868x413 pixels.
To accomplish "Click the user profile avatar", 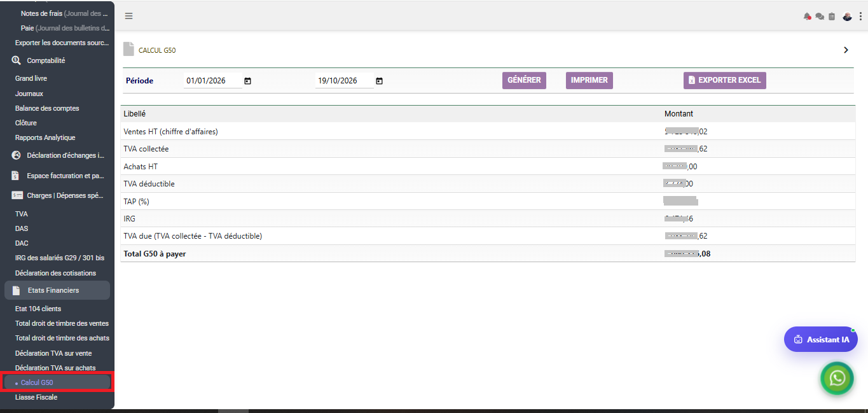I will (x=847, y=17).
